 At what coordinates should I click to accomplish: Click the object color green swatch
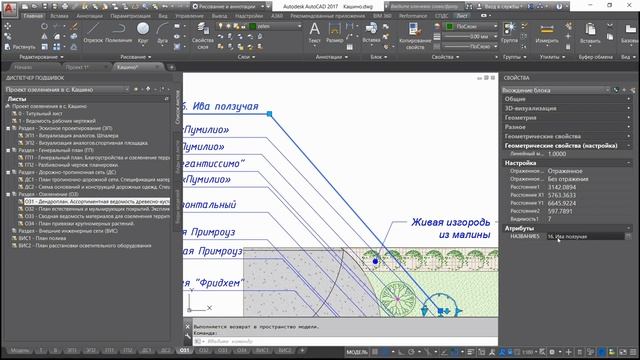tap(450, 26)
